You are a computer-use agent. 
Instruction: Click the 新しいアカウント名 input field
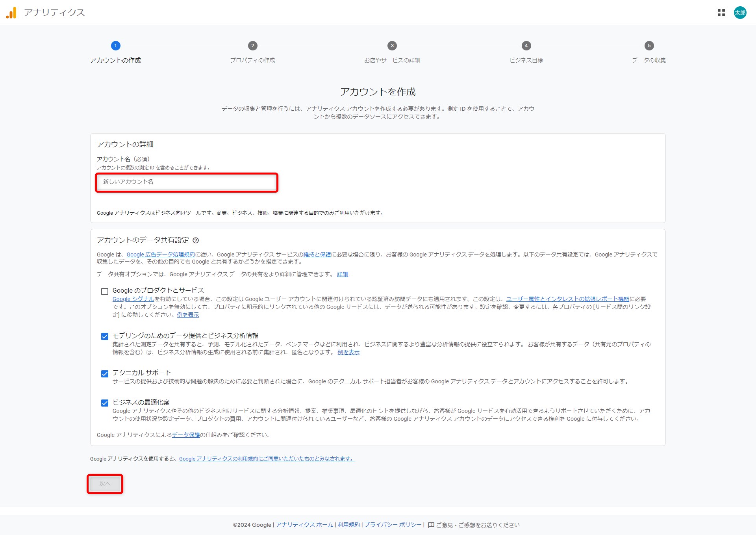pyautogui.click(x=187, y=182)
